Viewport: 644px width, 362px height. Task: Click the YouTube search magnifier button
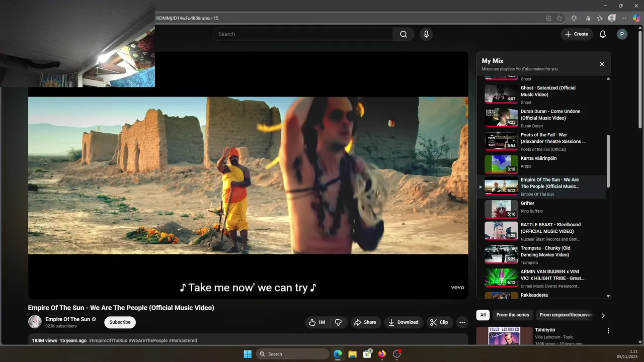point(404,34)
